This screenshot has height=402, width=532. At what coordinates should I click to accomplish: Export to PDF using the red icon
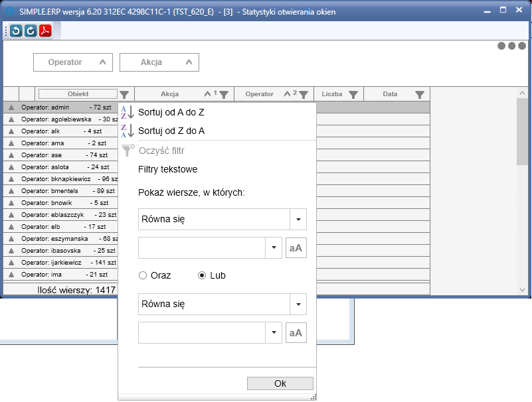(45, 31)
